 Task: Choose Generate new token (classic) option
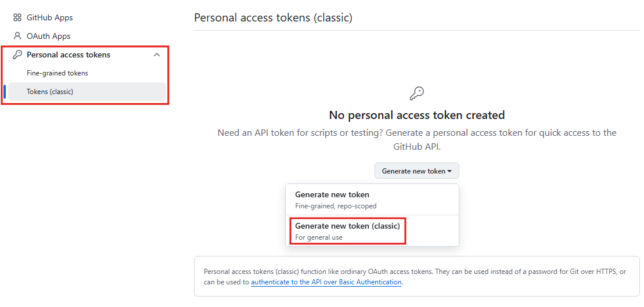(x=372, y=230)
